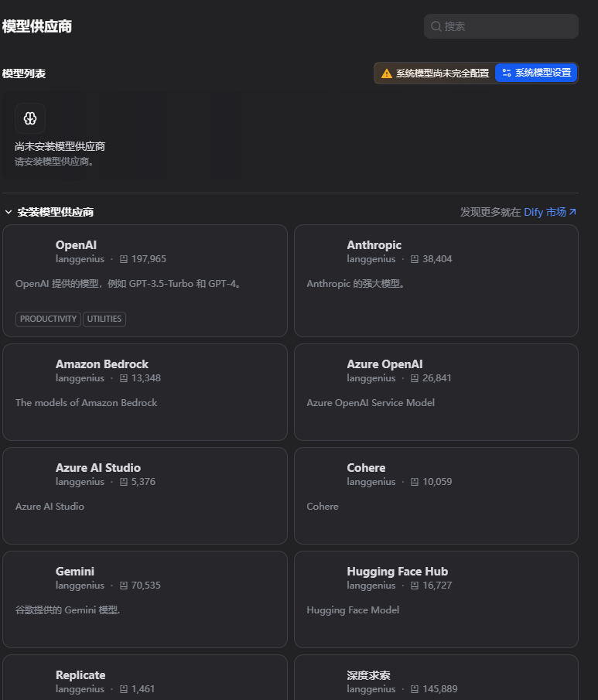Click the 请安装模型供应商。 hint text
Screen dimensions: 598x700
coord(53,162)
